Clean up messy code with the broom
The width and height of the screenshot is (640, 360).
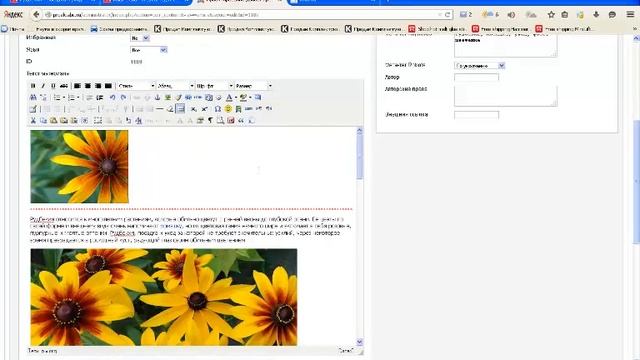click(178, 97)
